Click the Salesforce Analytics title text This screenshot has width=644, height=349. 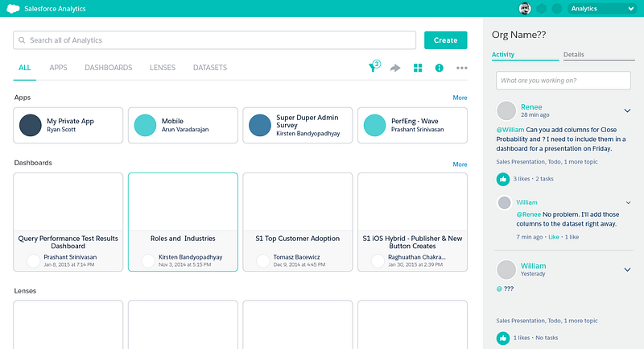55,9
